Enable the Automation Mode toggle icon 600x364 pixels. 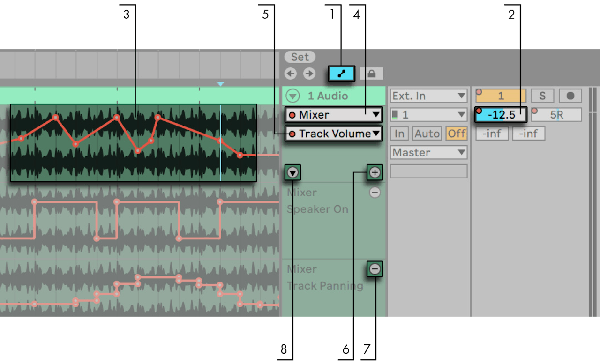(341, 73)
